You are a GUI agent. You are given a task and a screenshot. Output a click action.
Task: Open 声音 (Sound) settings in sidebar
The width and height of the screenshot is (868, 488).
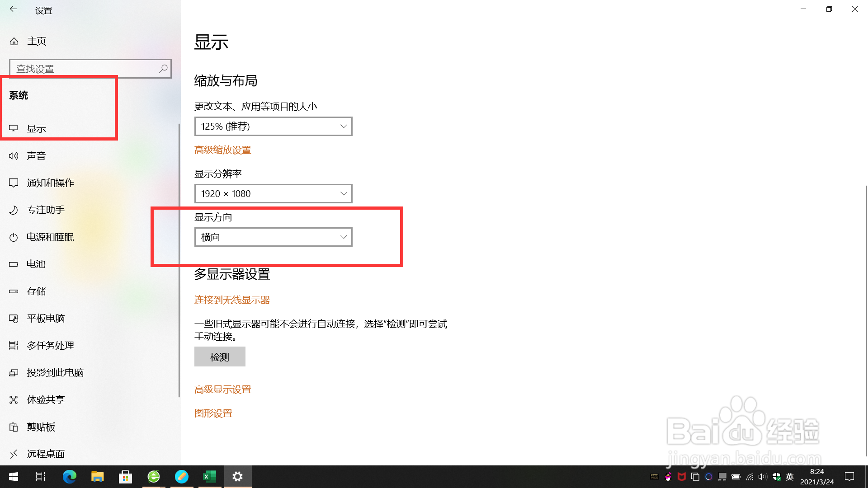click(36, 155)
